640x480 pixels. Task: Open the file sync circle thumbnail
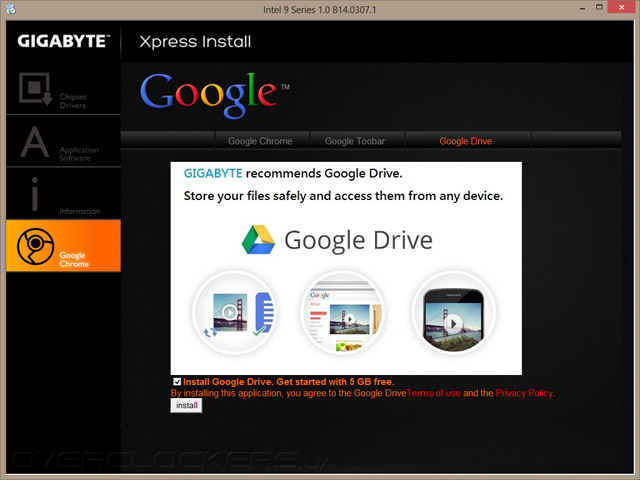tap(235, 313)
